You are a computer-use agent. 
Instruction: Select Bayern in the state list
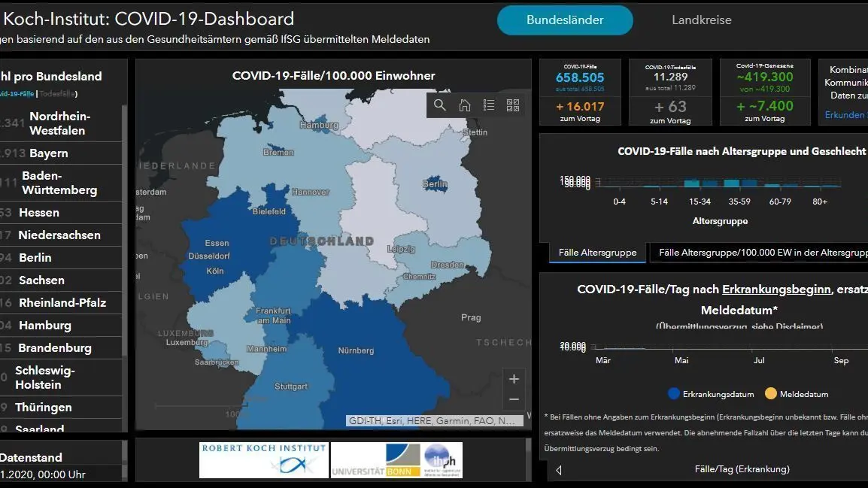(x=61, y=153)
